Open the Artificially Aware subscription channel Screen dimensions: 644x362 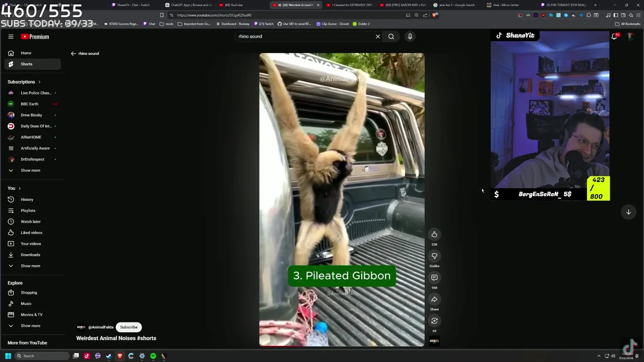pos(33,148)
